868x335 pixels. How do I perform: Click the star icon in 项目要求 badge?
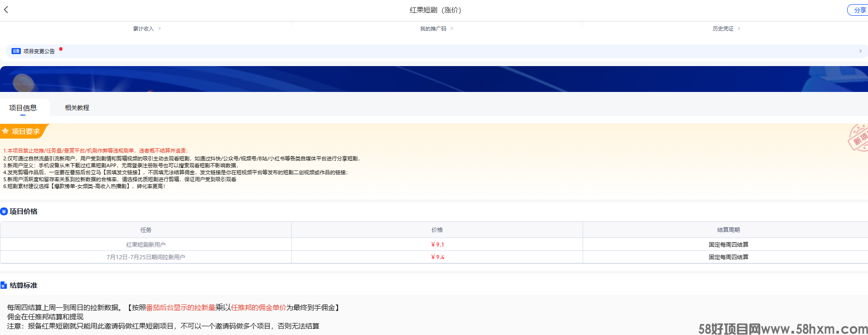[6, 131]
